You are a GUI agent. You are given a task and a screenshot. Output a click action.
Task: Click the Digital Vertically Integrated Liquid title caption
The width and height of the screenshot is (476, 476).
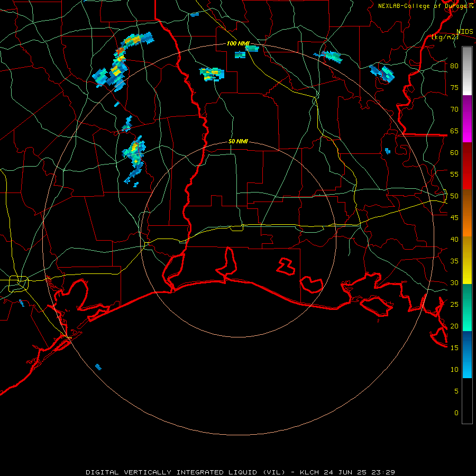coord(241,472)
